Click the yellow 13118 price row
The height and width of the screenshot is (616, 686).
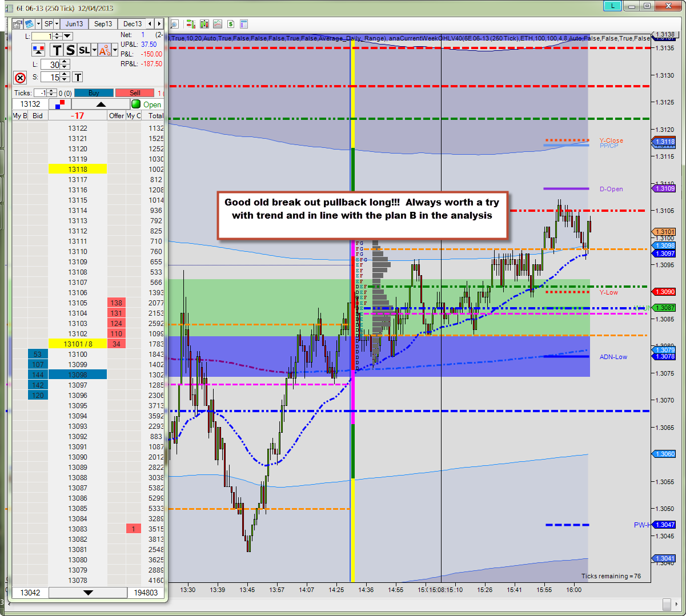tap(78, 169)
